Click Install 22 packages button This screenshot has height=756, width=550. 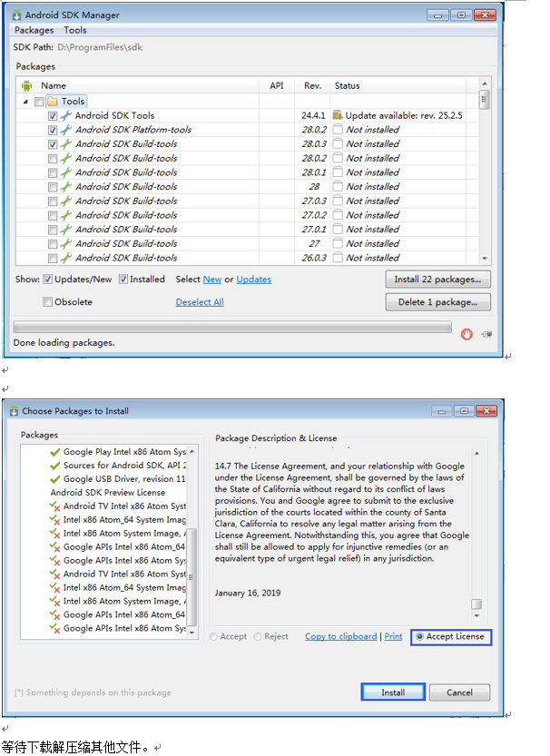(x=437, y=280)
